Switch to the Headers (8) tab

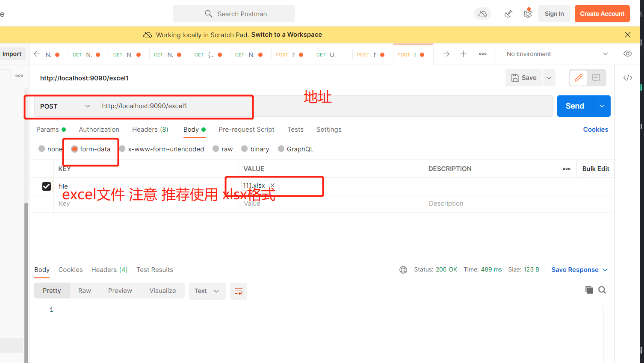pos(150,129)
